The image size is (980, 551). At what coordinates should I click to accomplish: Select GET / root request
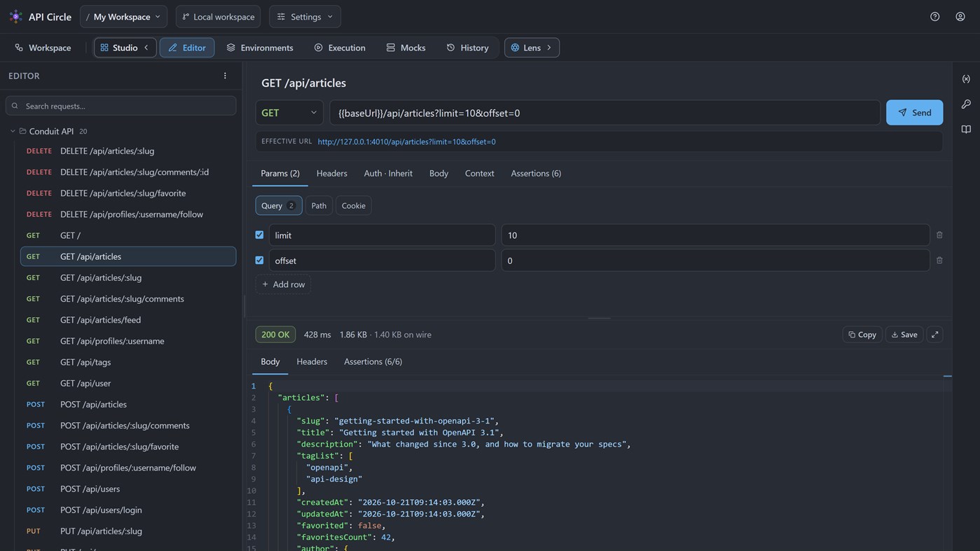tap(128, 235)
